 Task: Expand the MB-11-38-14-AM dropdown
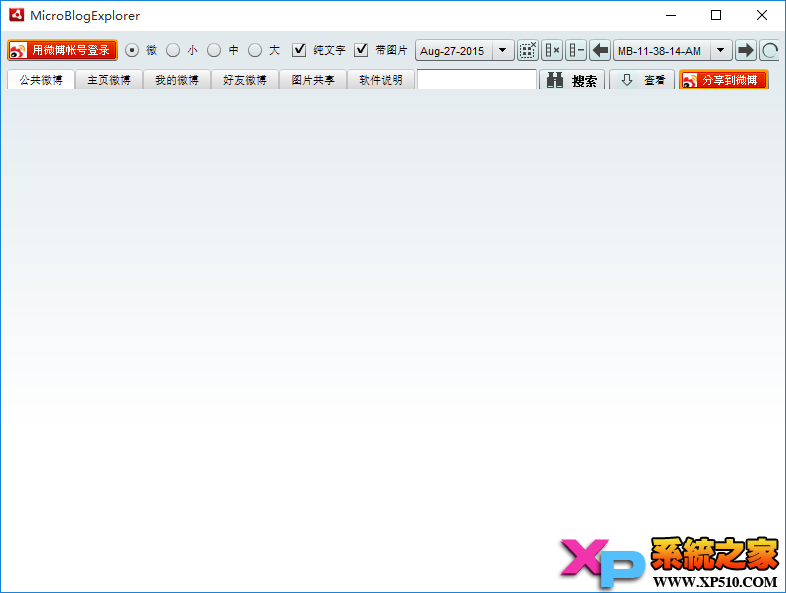(x=721, y=50)
